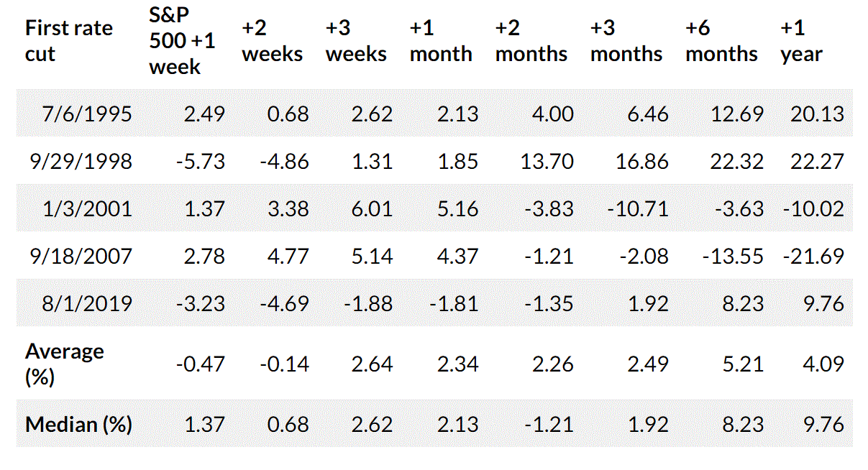Select the "S&P 500 +1 week" header

pyautogui.click(x=182, y=41)
